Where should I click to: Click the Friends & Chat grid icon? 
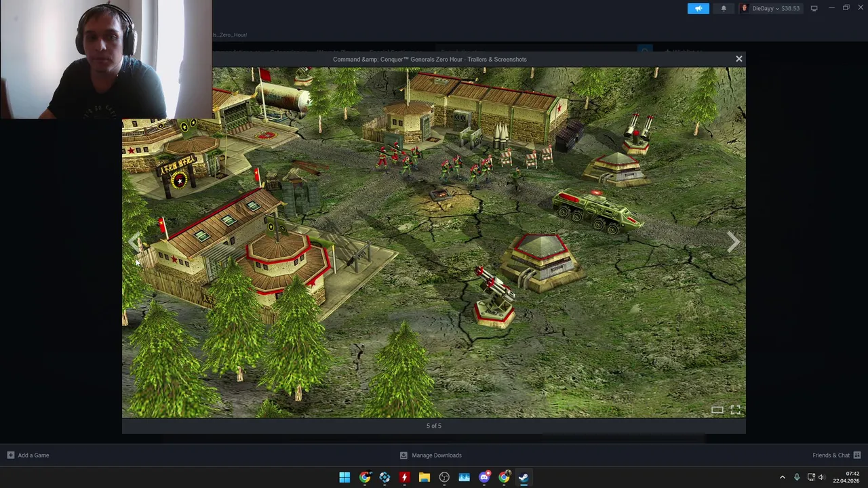857,455
